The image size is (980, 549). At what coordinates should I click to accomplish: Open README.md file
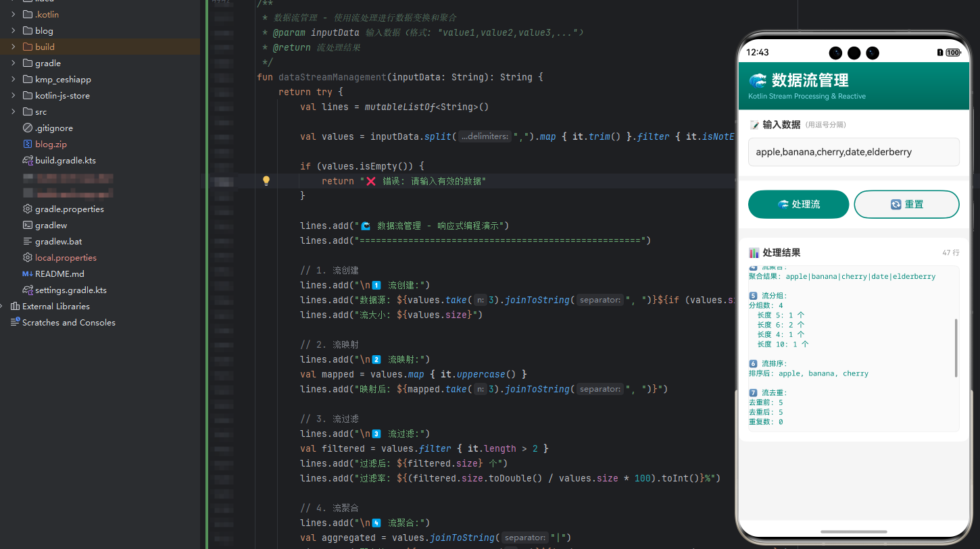pyautogui.click(x=59, y=273)
